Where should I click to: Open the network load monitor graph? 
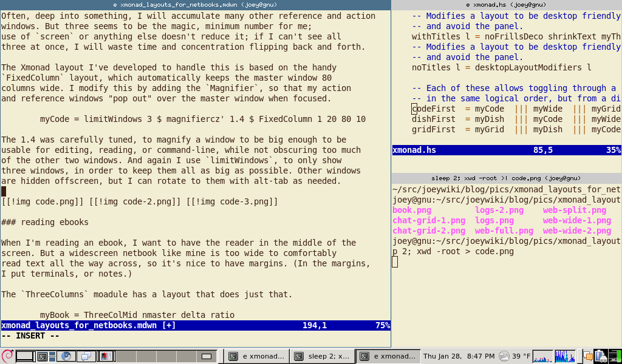coord(566,356)
